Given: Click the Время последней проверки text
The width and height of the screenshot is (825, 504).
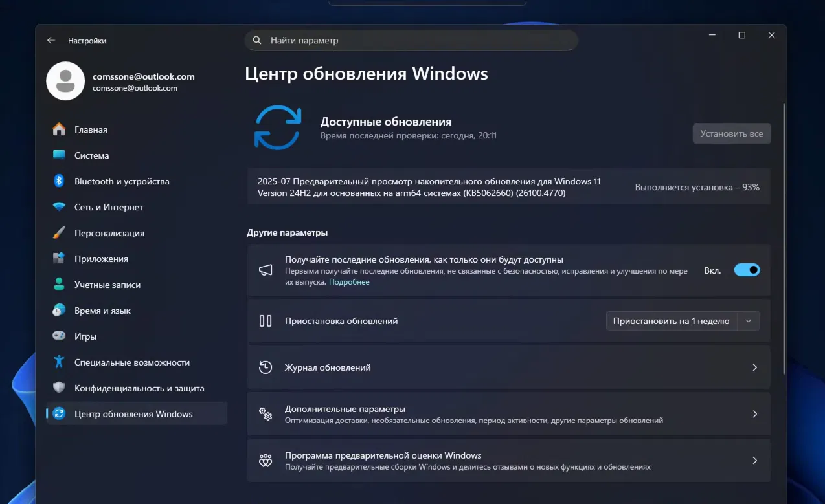Looking at the screenshot, I should pyautogui.click(x=409, y=136).
